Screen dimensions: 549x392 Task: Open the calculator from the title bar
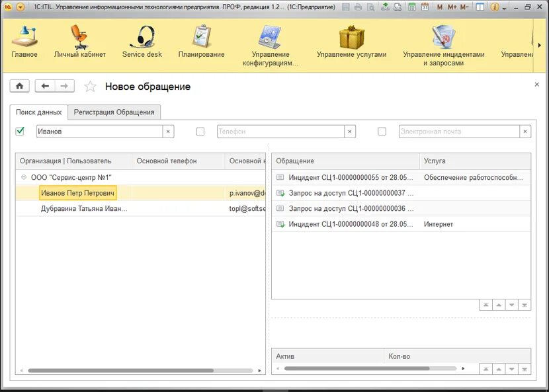(412, 6)
